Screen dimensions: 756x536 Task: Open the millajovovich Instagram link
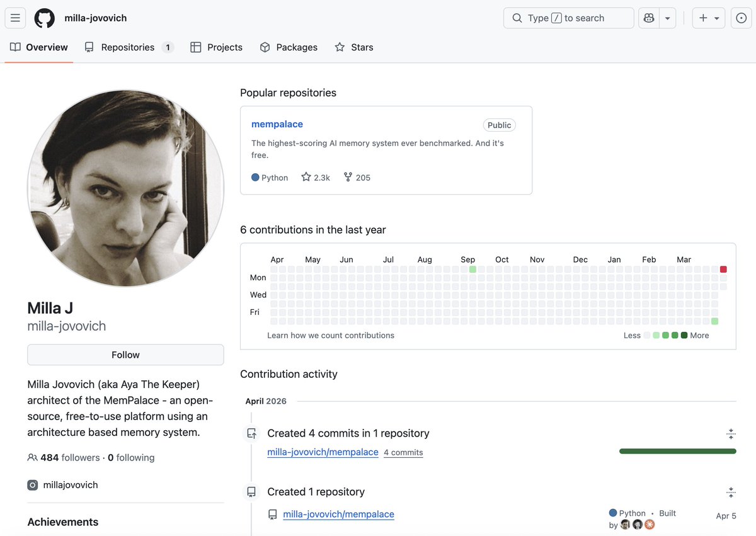pos(71,485)
